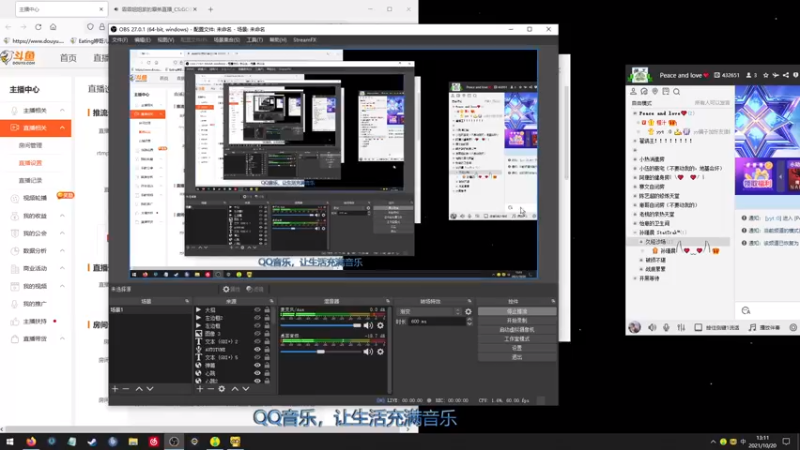Viewport: 800px width, 450px height.
Task: Open the Windows Start menu
Action: click(x=10, y=442)
